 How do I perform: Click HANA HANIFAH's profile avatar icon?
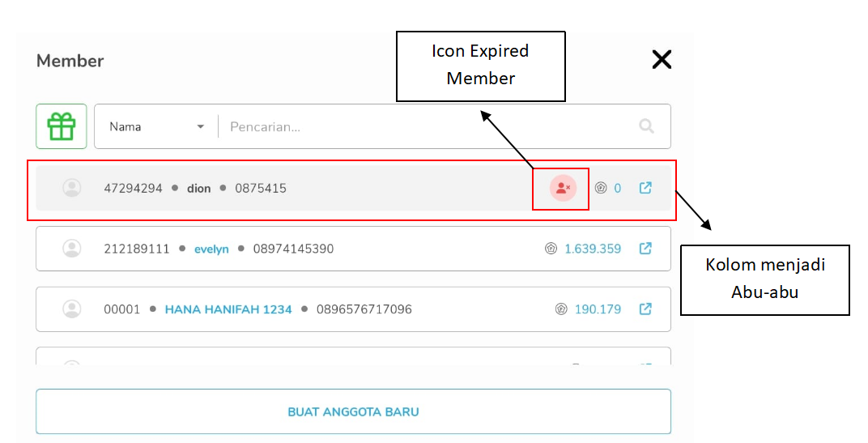72,309
